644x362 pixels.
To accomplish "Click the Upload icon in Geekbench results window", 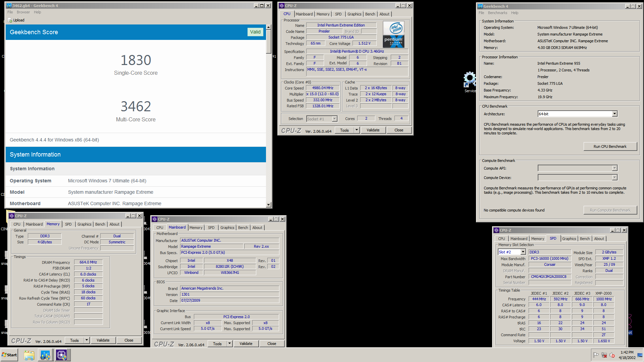I will click(x=10, y=20).
